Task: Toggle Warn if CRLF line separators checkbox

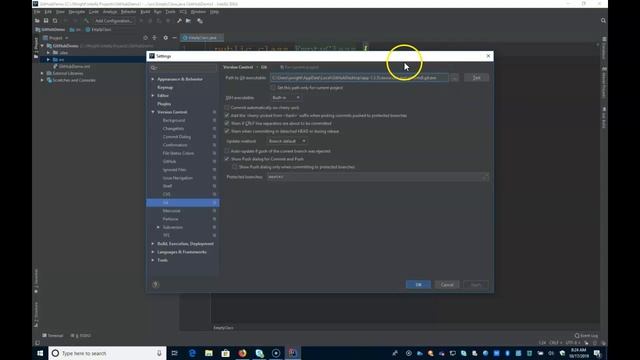Action: [227, 123]
